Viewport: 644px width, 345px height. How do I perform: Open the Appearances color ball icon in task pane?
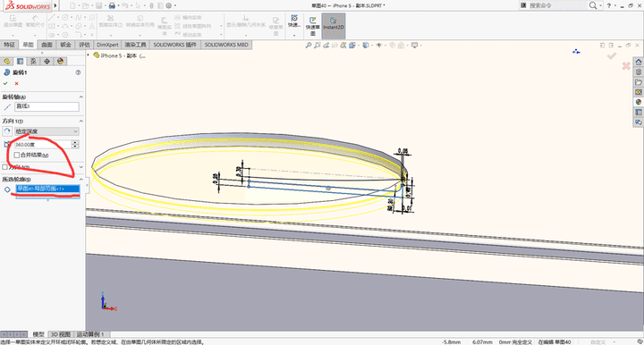point(639,102)
